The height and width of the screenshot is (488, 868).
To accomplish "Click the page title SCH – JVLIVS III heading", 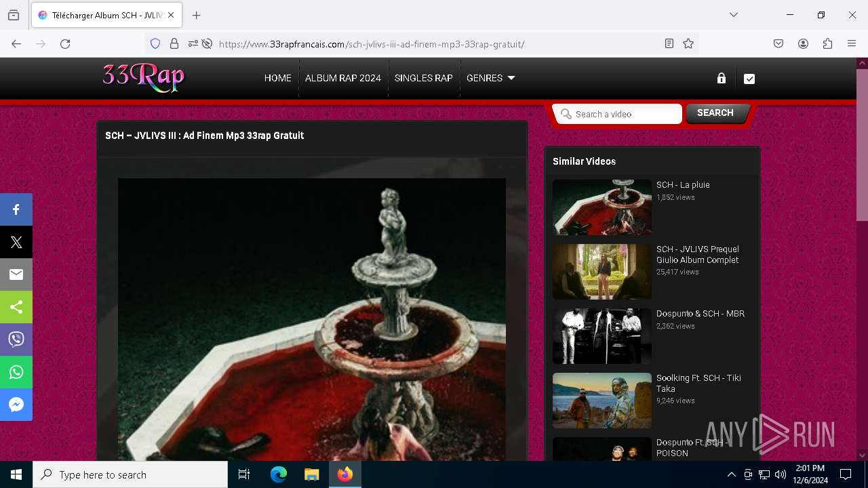I will click(x=204, y=136).
